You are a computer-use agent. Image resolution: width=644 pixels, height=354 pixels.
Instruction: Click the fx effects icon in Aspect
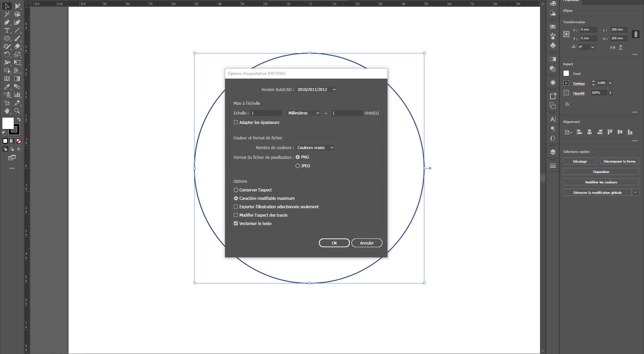coord(568,104)
